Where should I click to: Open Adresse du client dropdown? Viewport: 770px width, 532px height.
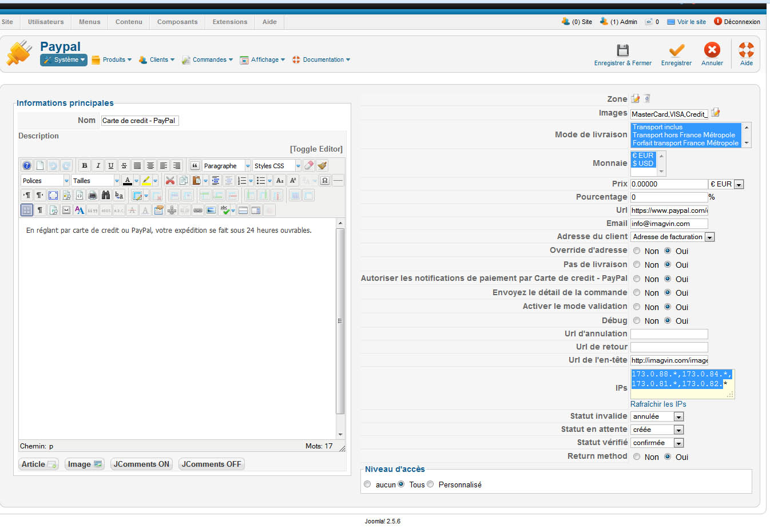(x=673, y=237)
